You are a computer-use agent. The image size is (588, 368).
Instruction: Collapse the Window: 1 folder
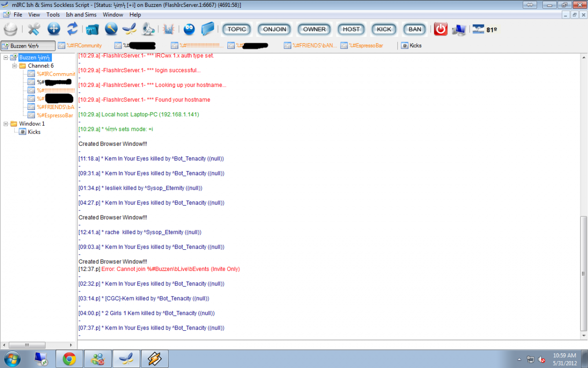(6, 124)
